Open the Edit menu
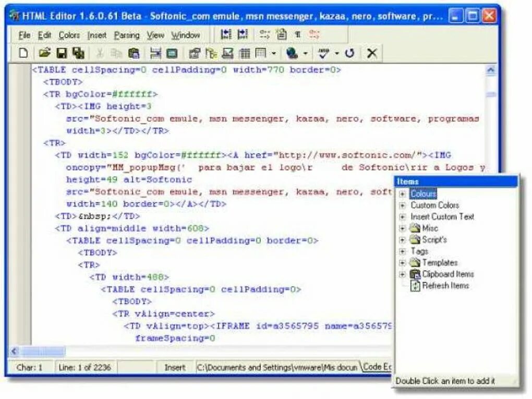The width and height of the screenshot is (532, 399). pyautogui.click(x=44, y=35)
